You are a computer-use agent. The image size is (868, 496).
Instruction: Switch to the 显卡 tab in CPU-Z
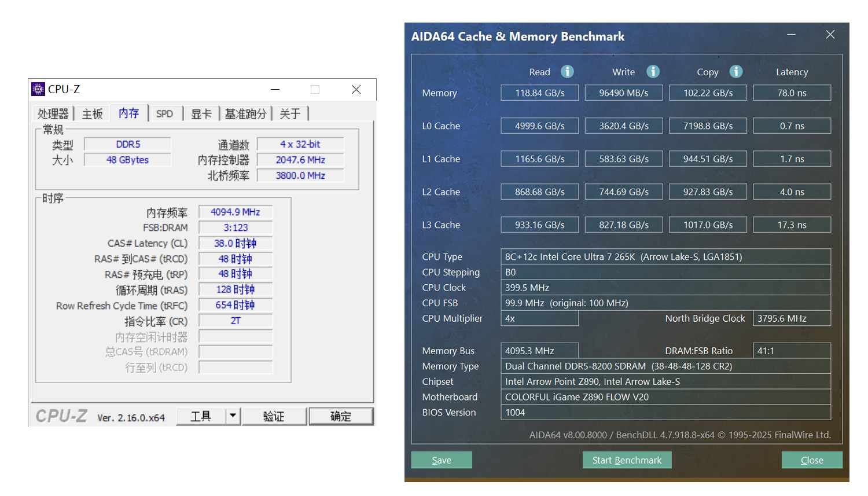201,113
